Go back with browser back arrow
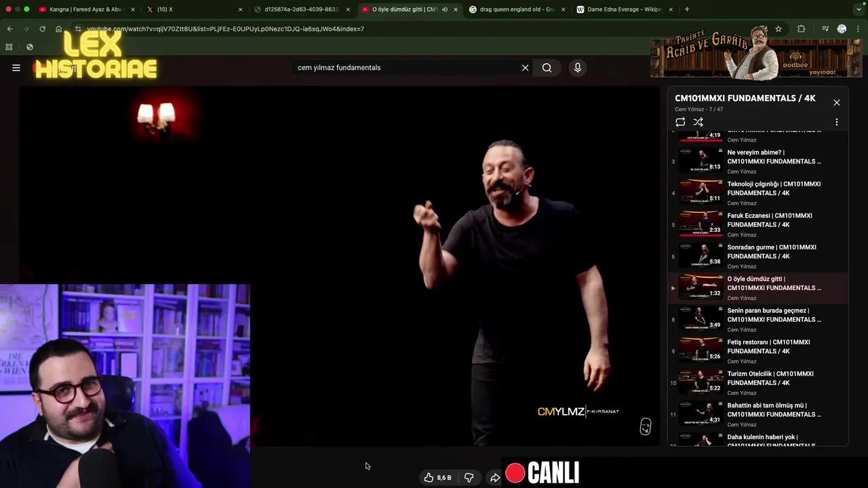The width and height of the screenshot is (868, 488). tap(9, 29)
